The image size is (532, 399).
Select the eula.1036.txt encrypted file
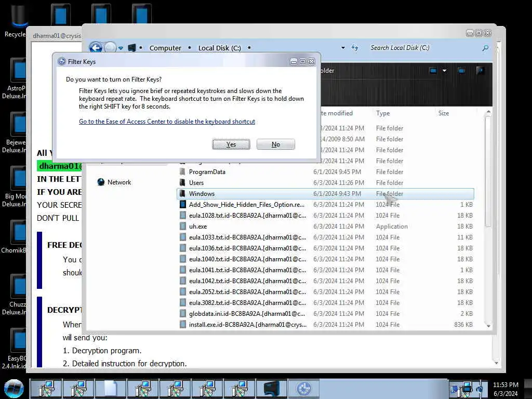pyautogui.click(x=325, y=248)
